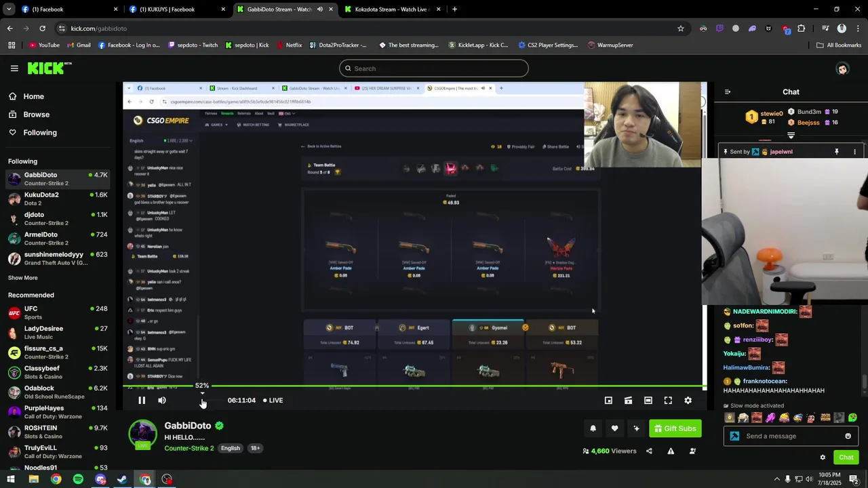The image size is (868, 488).
Task: Click the Counter-Strike 2 category link
Action: coord(189,448)
